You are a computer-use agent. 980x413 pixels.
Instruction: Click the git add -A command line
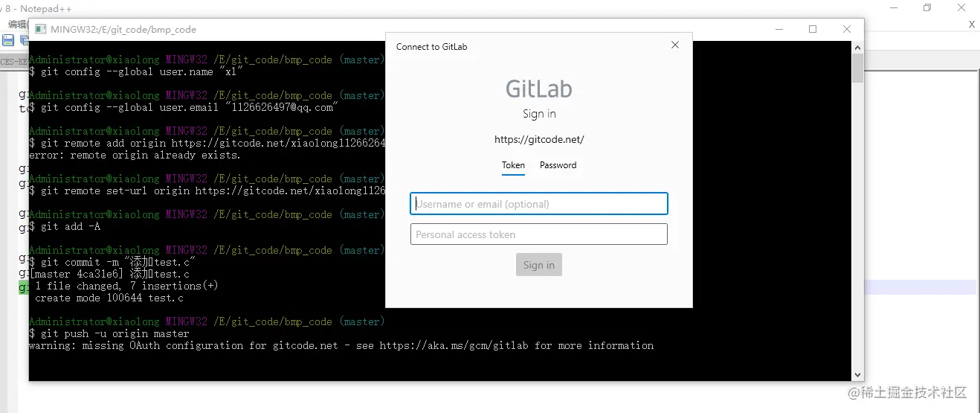[x=65, y=226]
